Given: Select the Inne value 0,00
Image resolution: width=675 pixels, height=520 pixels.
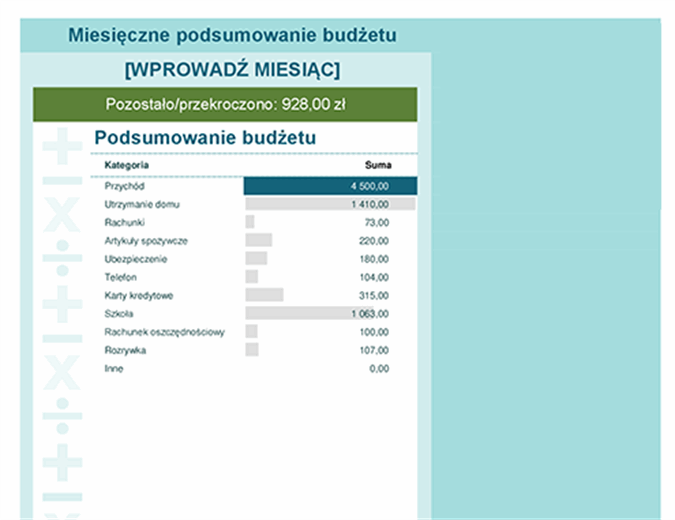Looking at the screenshot, I should click(x=379, y=368).
